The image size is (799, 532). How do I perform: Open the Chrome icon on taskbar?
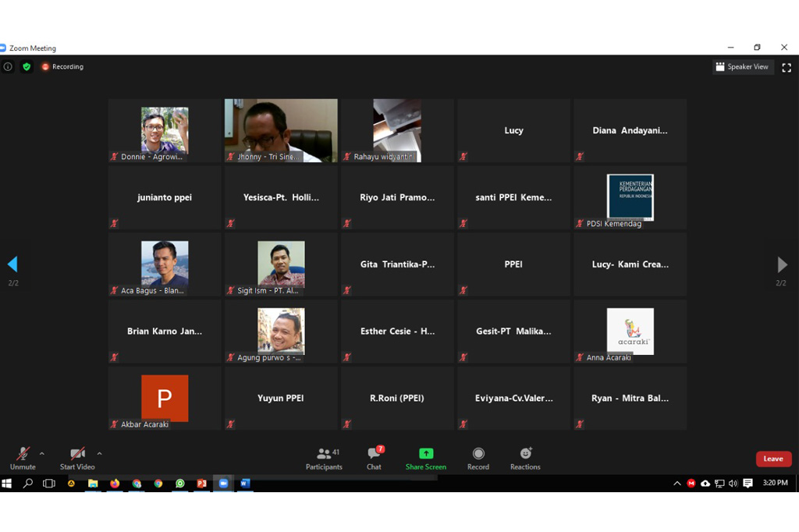point(158,483)
